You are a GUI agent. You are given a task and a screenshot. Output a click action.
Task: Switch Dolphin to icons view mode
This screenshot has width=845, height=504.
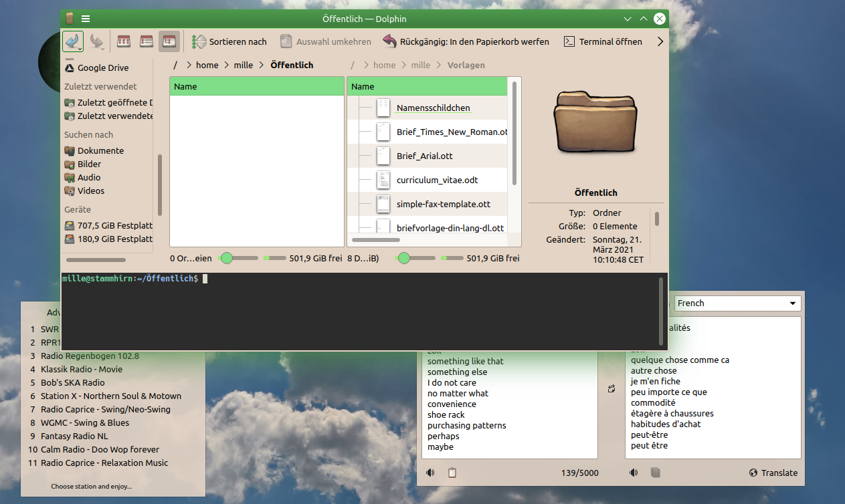[124, 41]
